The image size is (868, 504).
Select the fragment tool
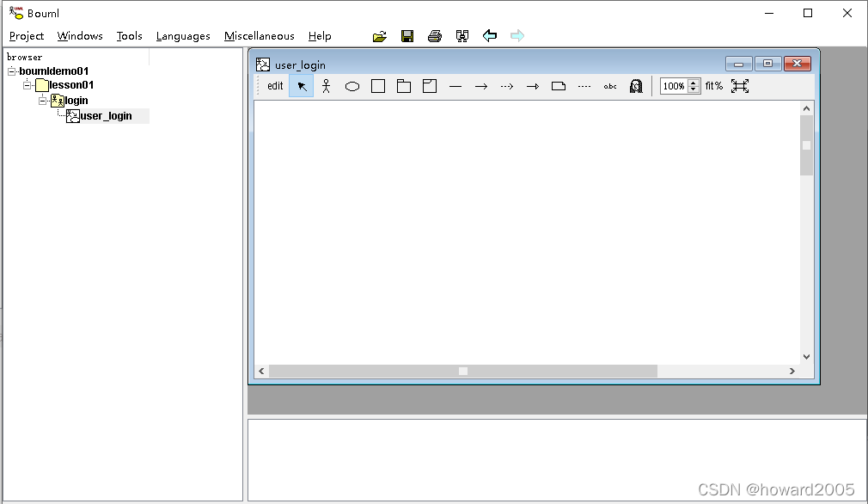[x=430, y=86]
